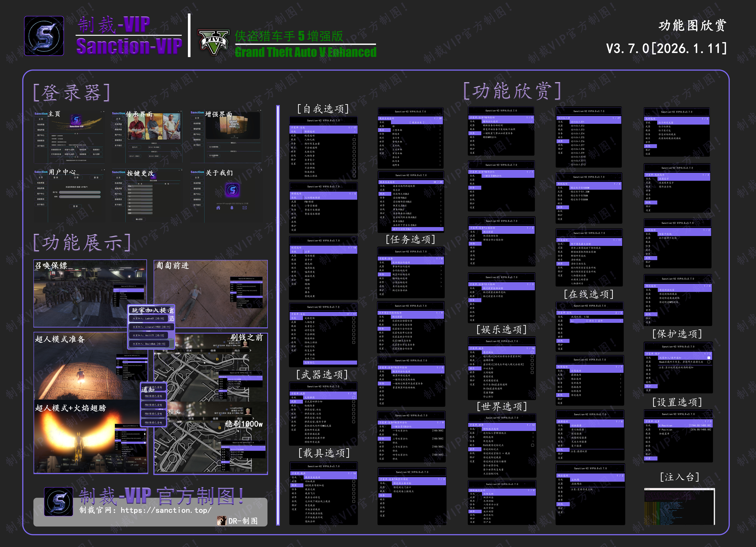Click the mail envelope icon
The height and width of the screenshot is (547, 756).
(x=245, y=208)
